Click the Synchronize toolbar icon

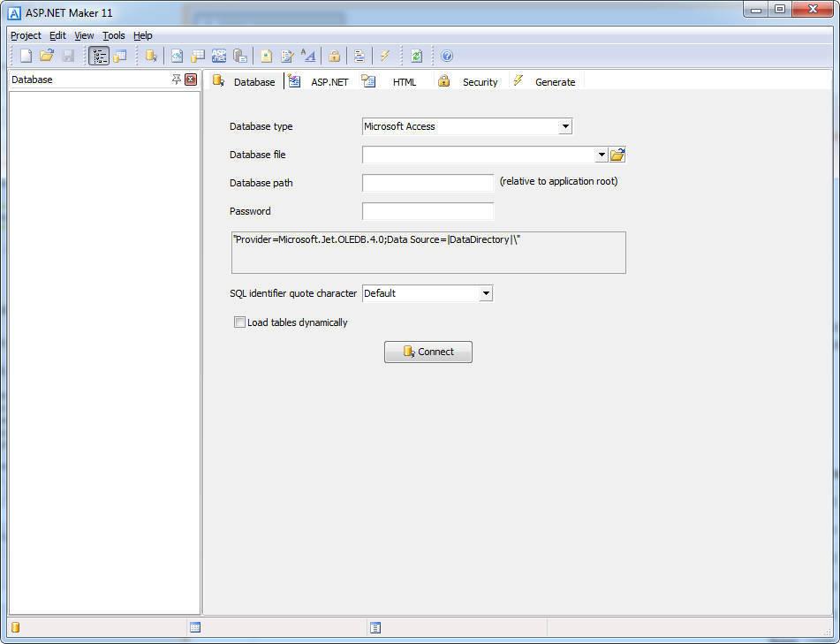tap(415, 55)
